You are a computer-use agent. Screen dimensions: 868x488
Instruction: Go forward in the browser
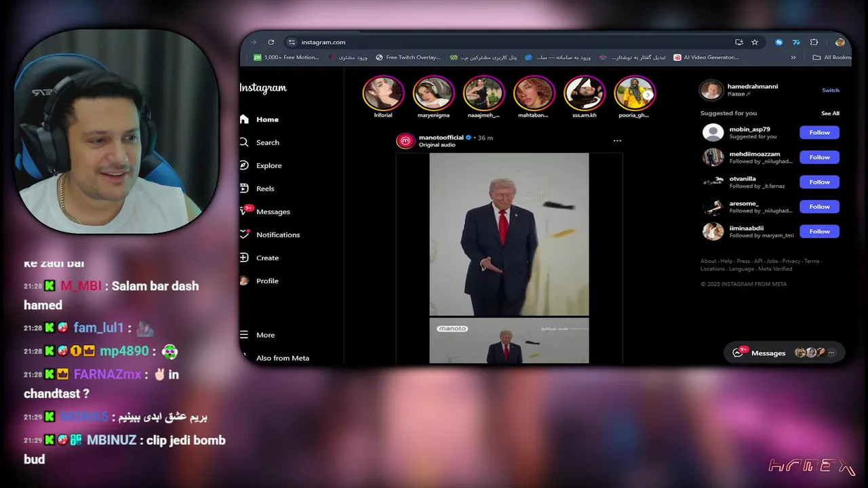click(254, 42)
